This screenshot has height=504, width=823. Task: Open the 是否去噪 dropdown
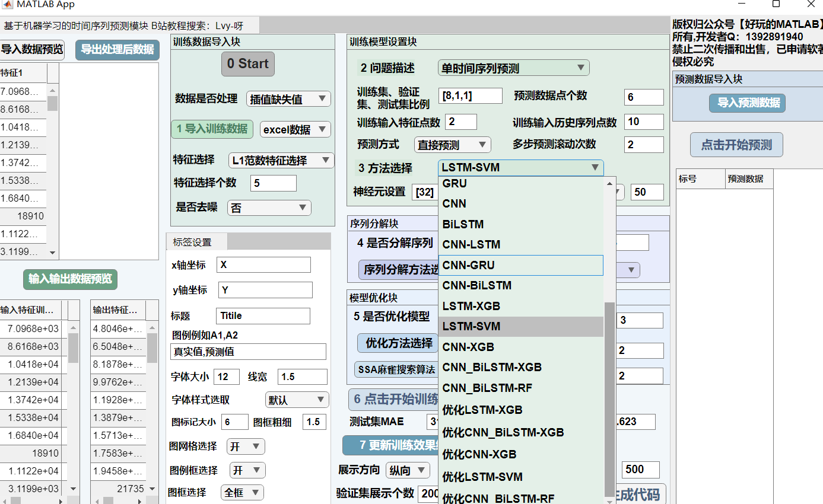(x=269, y=208)
